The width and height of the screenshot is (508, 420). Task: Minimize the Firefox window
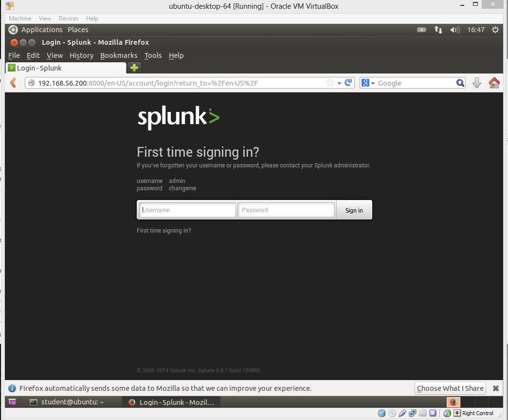point(23,42)
